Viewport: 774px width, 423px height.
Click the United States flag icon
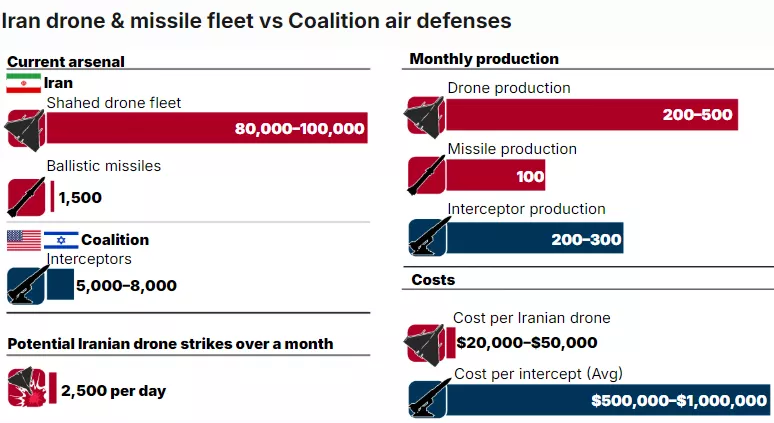[23, 240]
